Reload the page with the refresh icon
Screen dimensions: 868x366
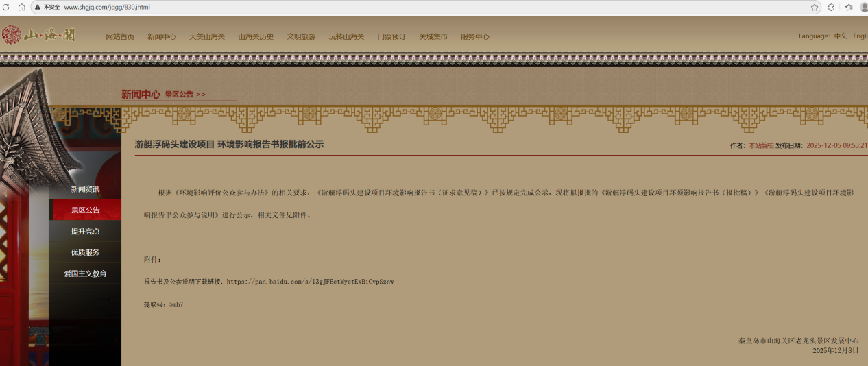point(7,7)
